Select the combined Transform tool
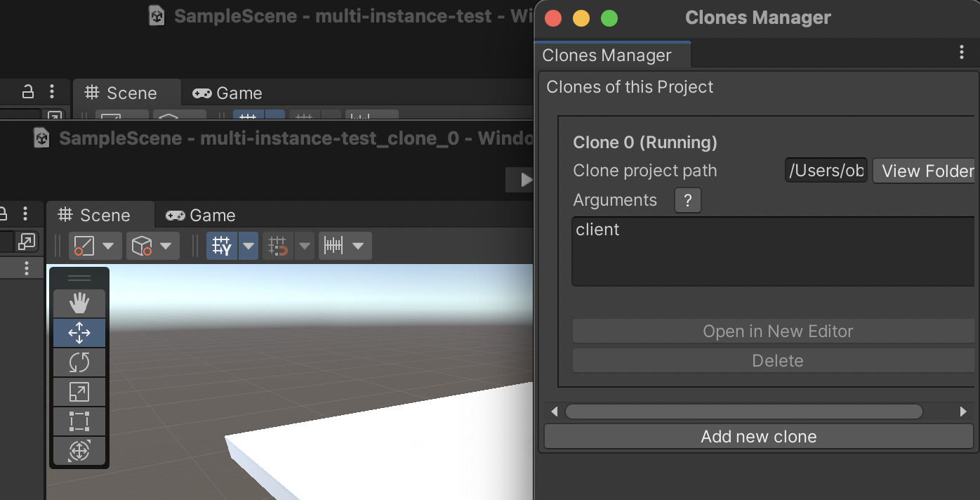Screen dimensions: 980x500 click(79, 450)
